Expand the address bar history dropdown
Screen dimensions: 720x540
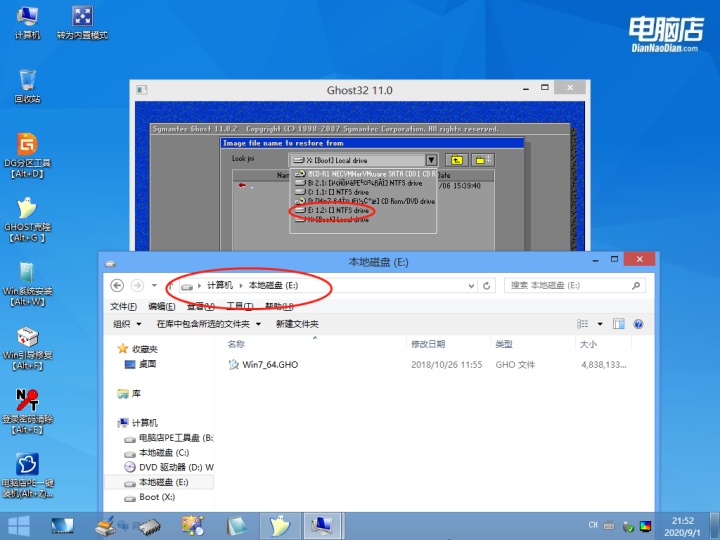[471, 286]
